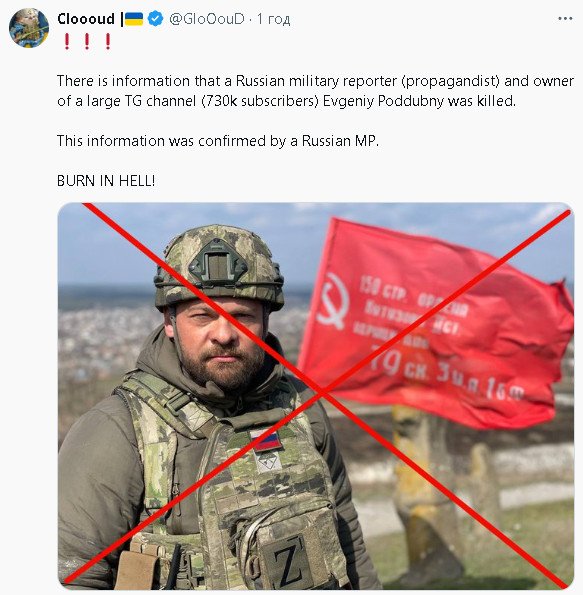
Task: Click the camouflage helmet in the photo
Action: pyautogui.click(x=219, y=268)
